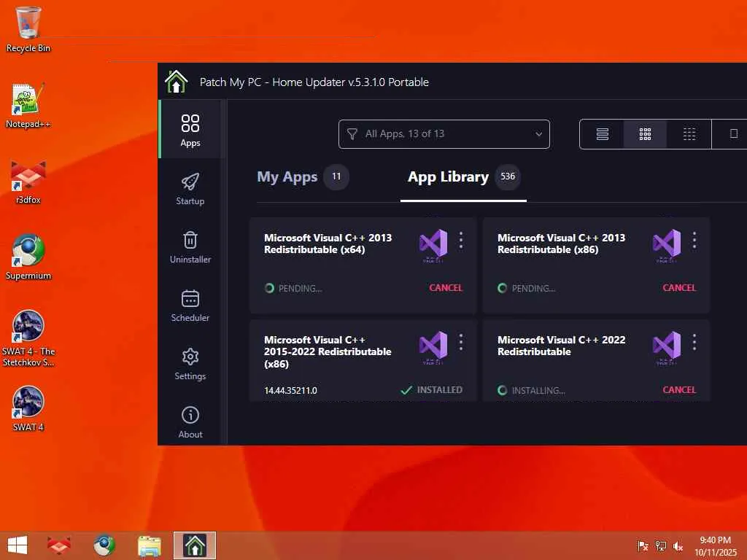Click PENDING status spinner for Visual C++ 2013 x64
The image size is (747, 560).
(x=269, y=288)
